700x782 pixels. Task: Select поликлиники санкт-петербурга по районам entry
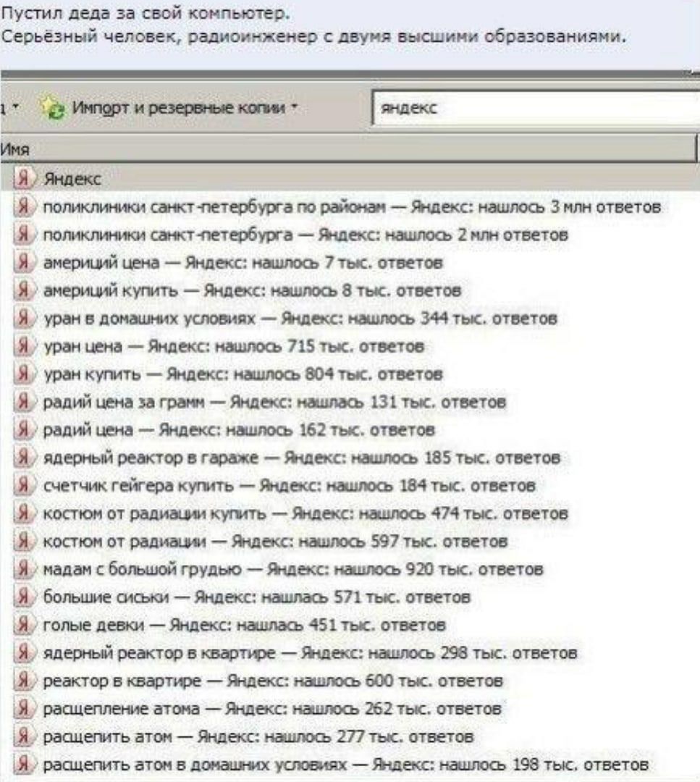click(352, 206)
